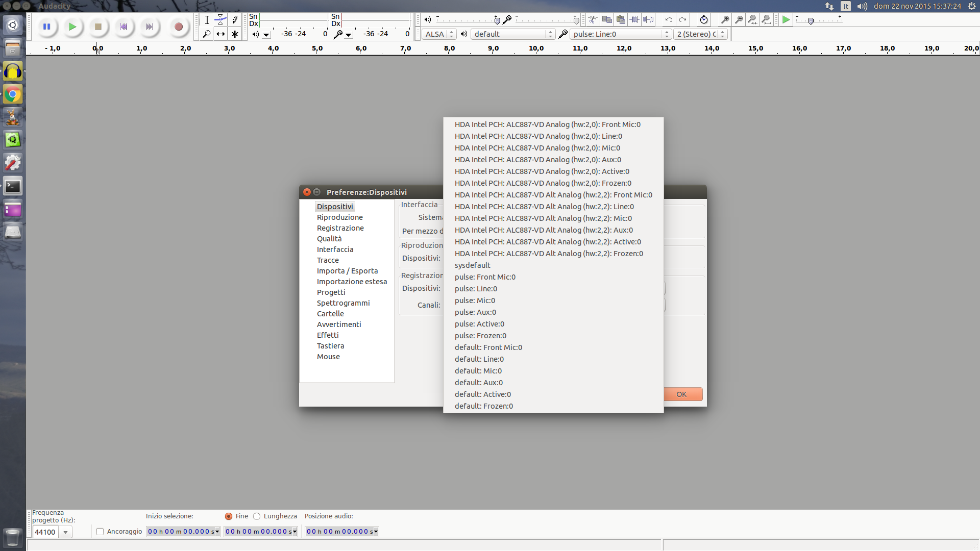Open the Qualità preferences section

(329, 239)
